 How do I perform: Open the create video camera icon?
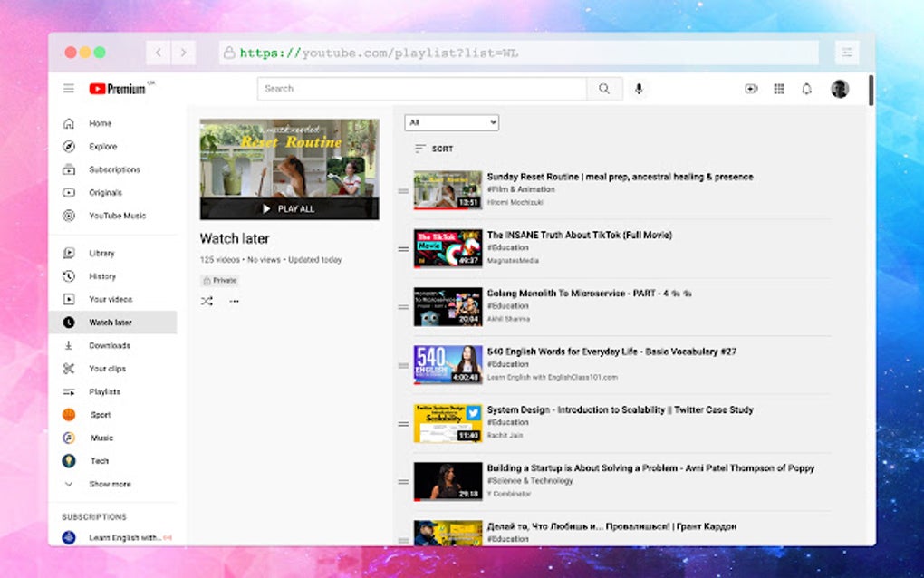coord(752,88)
